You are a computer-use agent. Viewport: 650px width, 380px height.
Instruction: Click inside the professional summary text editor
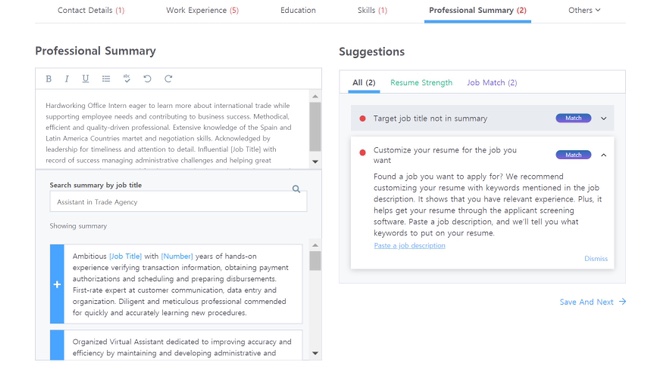pos(172,129)
